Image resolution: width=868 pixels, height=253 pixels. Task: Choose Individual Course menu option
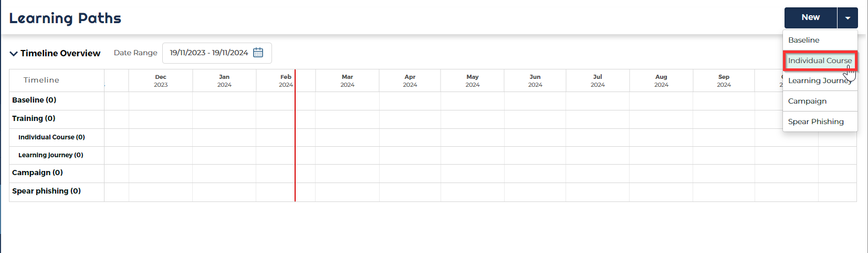(819, 60)
